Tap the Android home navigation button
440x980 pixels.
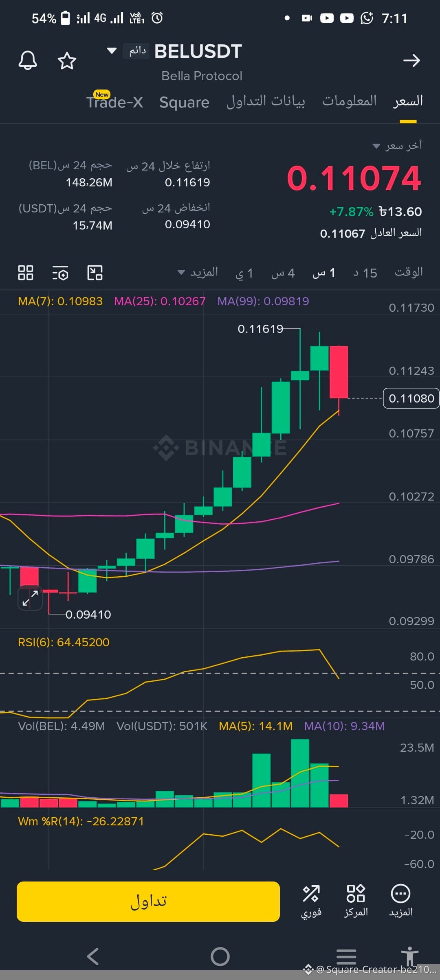220,956
